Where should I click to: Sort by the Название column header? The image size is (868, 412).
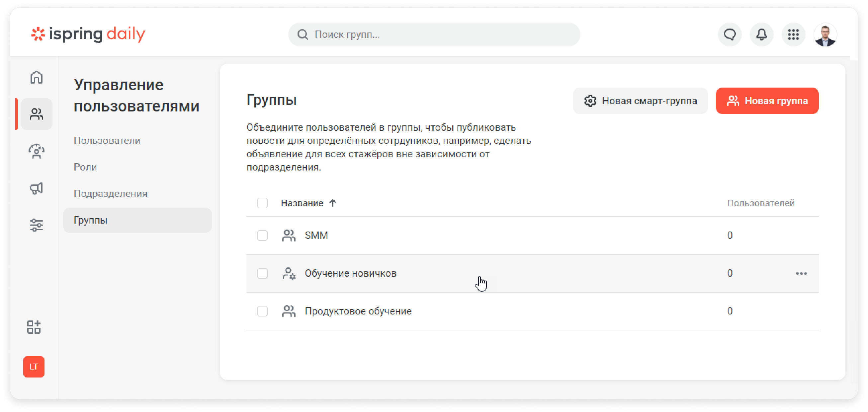point(302,203)
